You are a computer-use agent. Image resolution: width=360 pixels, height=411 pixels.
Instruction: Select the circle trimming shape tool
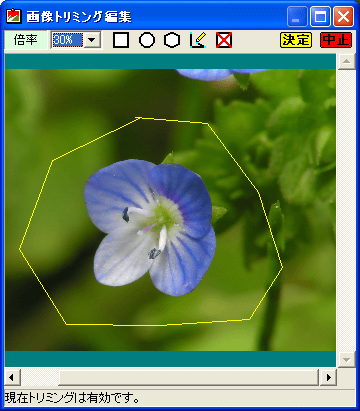click(x=147, y=40)
